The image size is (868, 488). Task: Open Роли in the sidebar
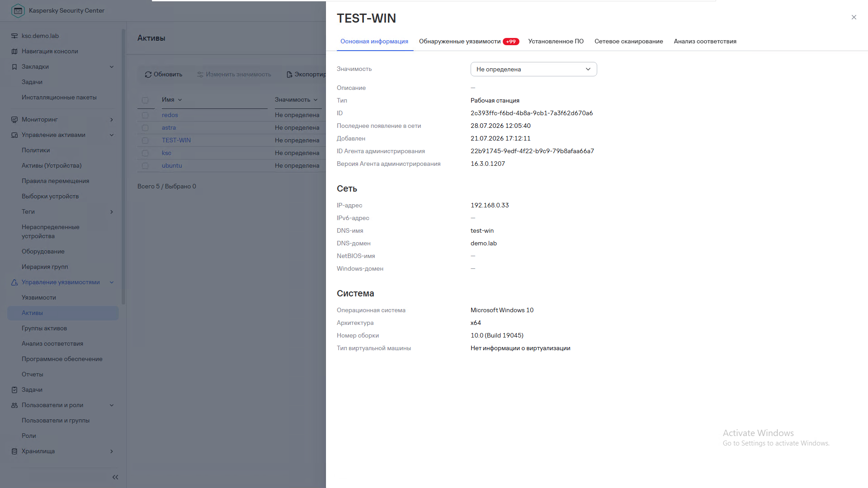(x=29, y=436)
